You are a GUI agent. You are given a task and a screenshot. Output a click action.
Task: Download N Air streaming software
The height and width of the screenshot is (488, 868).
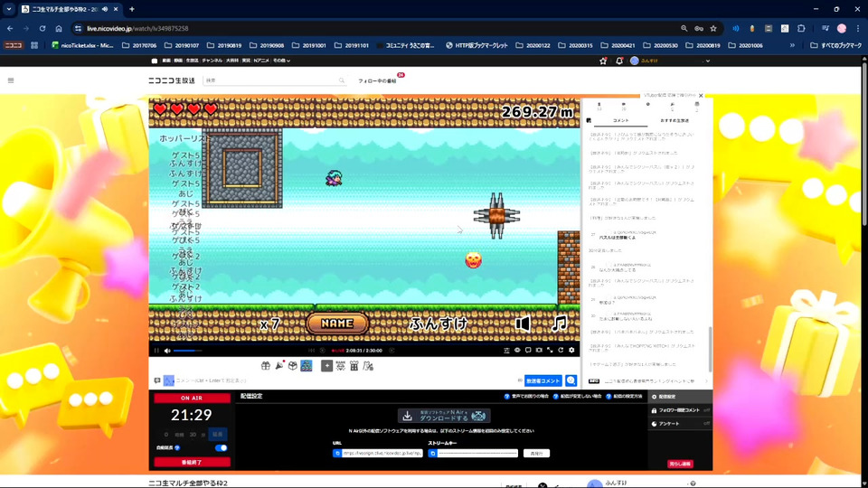(444, 416)
